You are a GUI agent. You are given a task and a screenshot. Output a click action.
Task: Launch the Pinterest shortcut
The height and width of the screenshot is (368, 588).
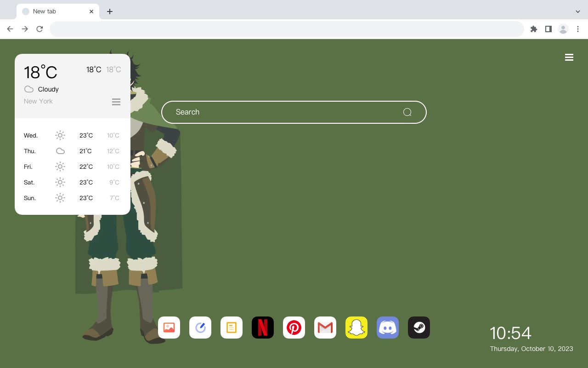click(x=294, y=328)
